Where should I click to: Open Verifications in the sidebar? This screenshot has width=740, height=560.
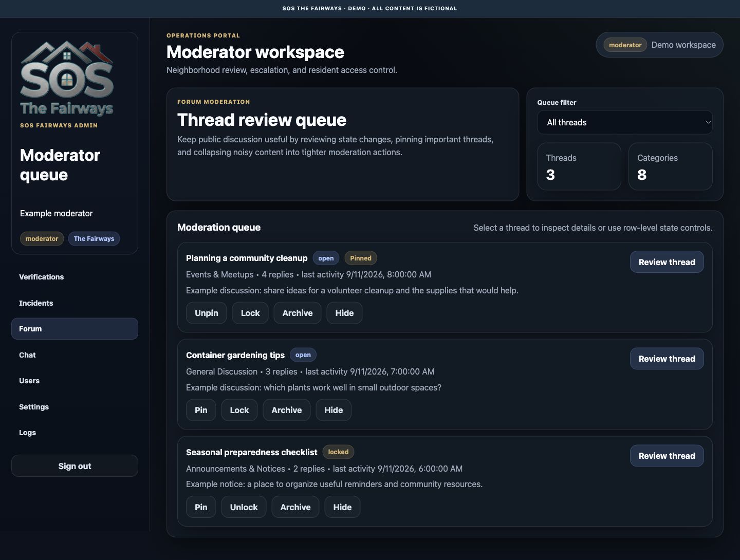75,277
